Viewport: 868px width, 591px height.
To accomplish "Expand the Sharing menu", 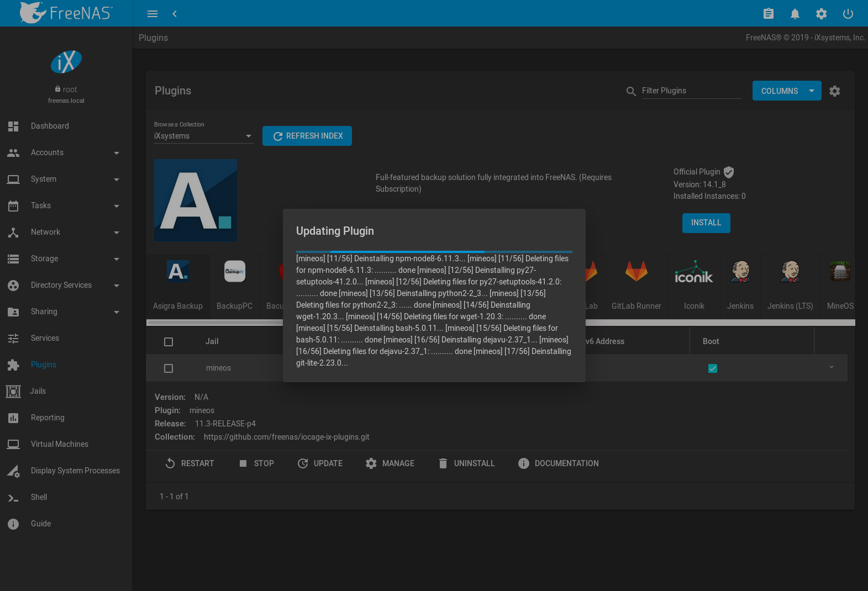I will [66, 312].
